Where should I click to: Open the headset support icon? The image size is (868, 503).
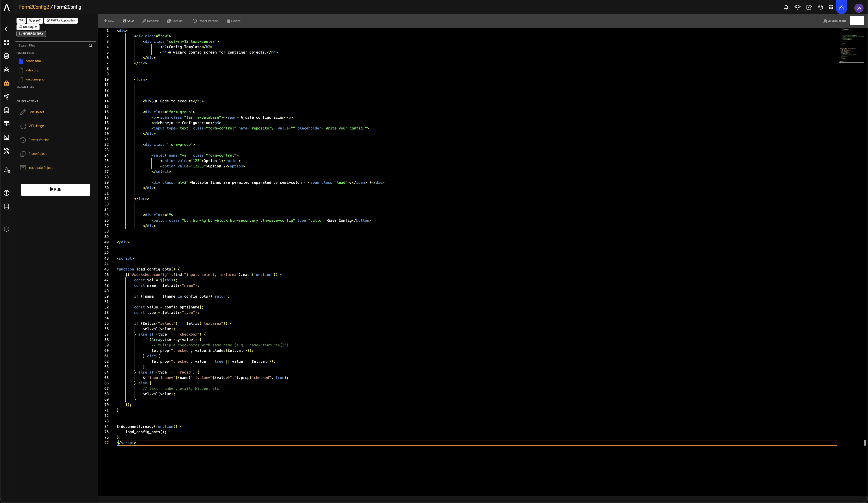820,7
